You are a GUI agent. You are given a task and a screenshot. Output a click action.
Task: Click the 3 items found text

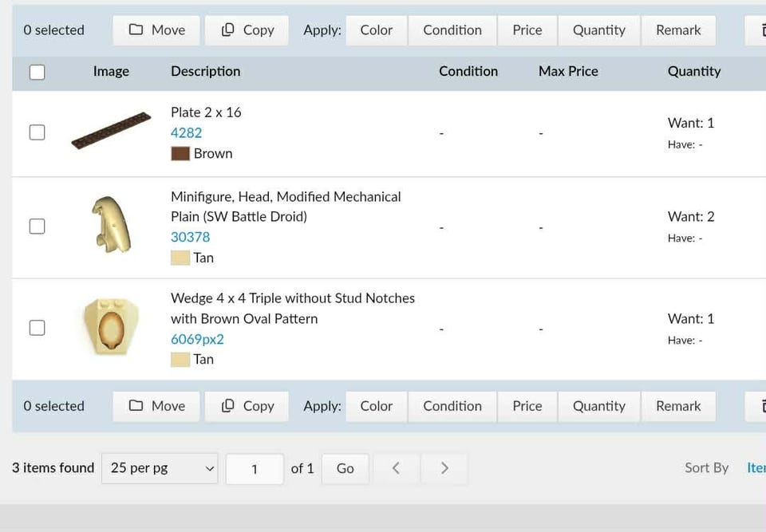pyautogui.click(x=53, y=468)
